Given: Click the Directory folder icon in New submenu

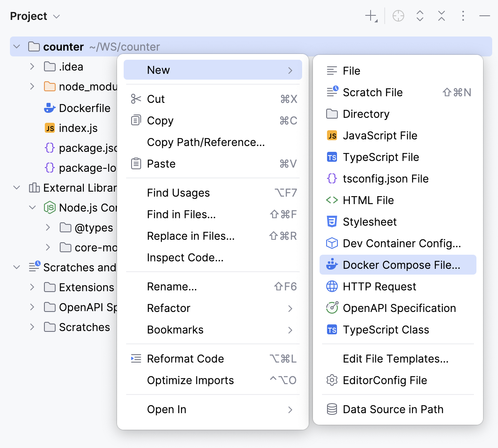Looking at the screenshot, I should [332, 114].
